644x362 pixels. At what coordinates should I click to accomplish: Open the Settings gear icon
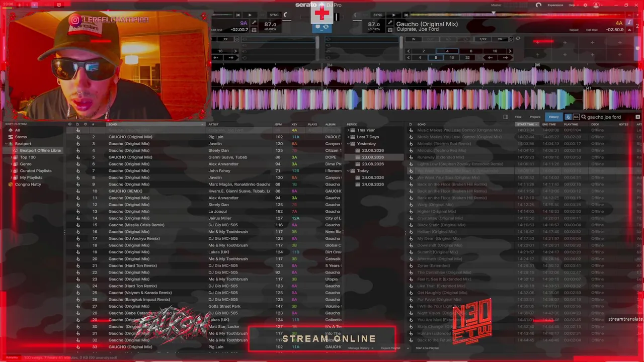click(585, 5)
